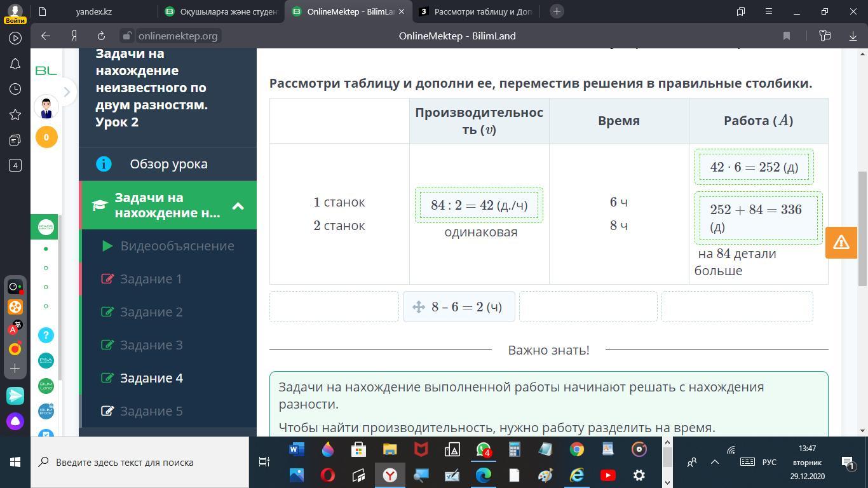
Task: Open the browser downloads arrow icon
Action: tap(853, 36)
